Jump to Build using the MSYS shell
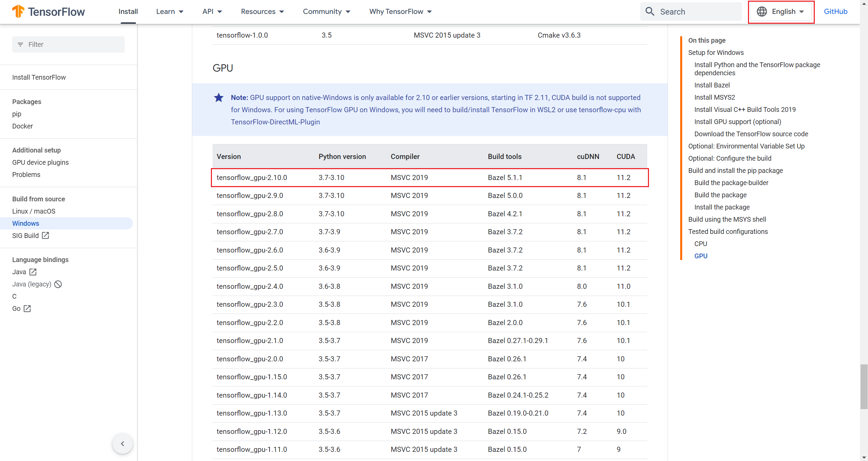868x461 pixels. 727,219
